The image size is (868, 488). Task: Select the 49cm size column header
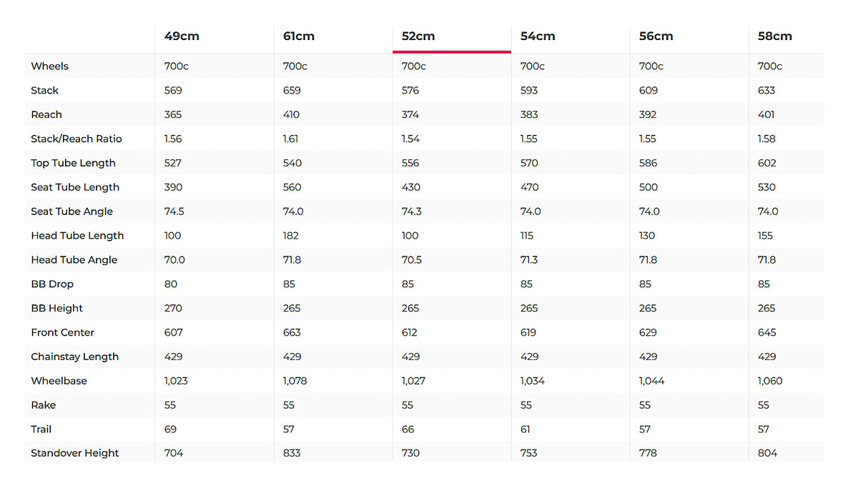tap(182, 36)
